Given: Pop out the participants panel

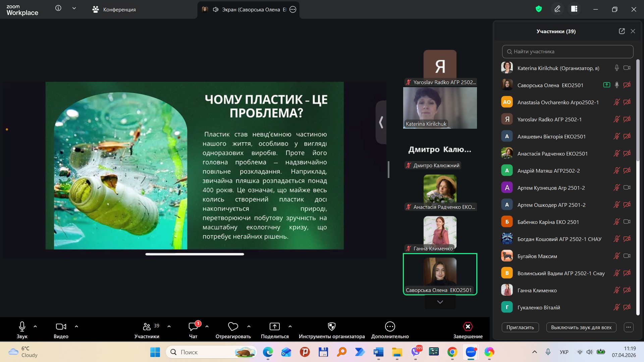Looking at the screenshot, I should [622, 31].
